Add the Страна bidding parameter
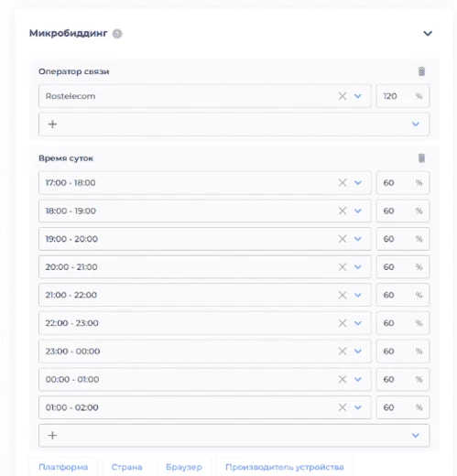Viewport: 457px width, 476px height. [126, 467]
